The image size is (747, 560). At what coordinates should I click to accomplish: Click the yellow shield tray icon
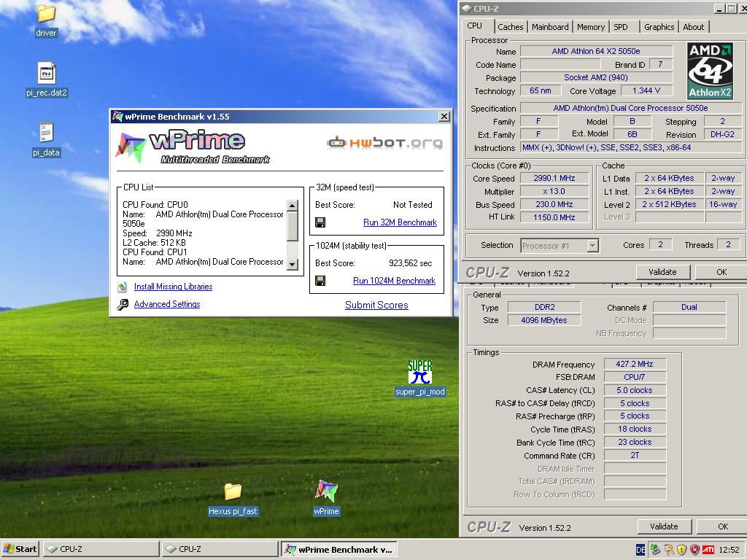click(x=681, y=550)
